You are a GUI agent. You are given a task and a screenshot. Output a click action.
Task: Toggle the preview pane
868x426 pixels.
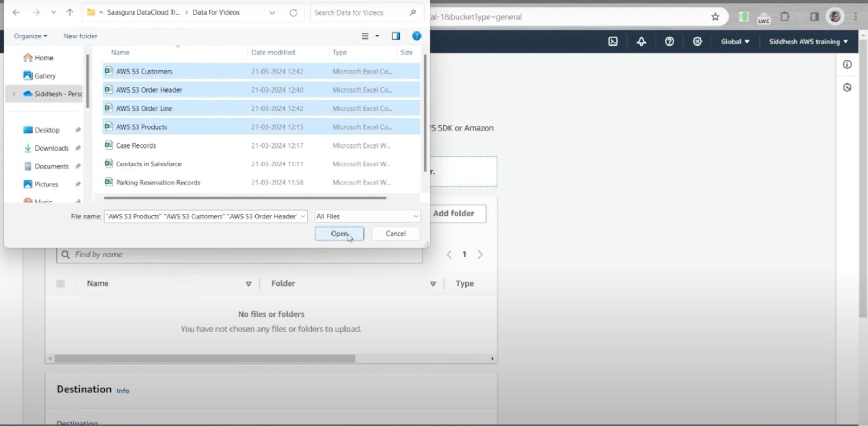(x=396, y=36)
